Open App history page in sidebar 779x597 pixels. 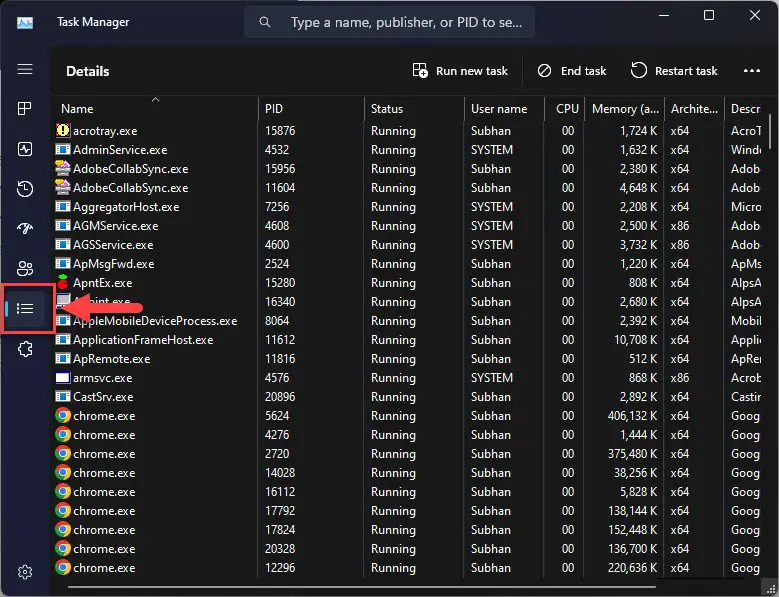(x=25, y=189)
